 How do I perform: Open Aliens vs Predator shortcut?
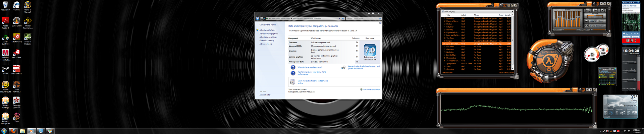(28, 39)
